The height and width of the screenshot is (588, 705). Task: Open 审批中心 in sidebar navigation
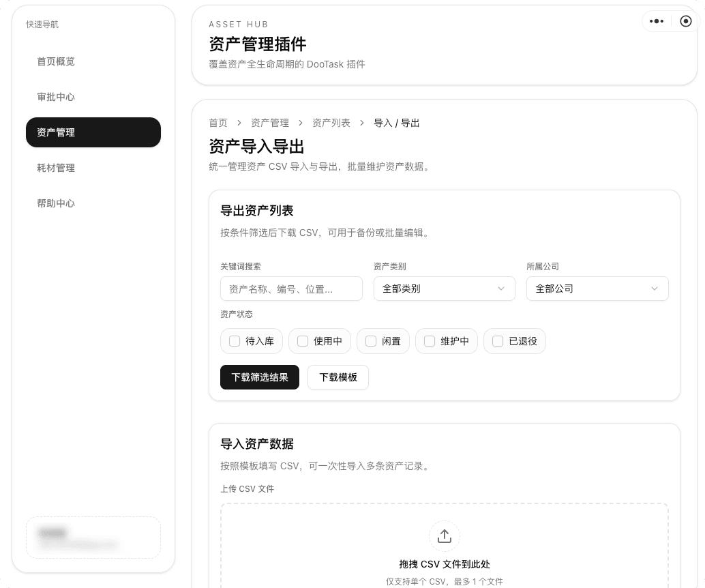pyautogui.click(x=93, y=97)
